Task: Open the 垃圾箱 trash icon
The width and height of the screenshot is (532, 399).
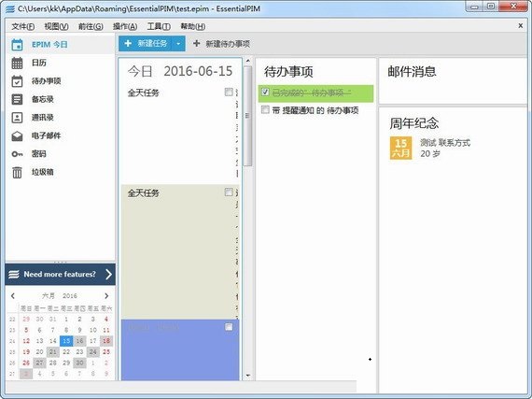Action: (x=17, y=172)
